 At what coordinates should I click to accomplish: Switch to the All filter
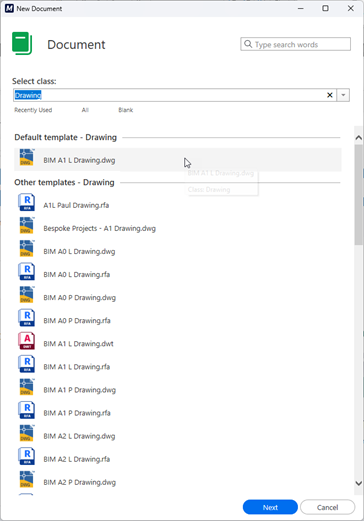point(85,110)
